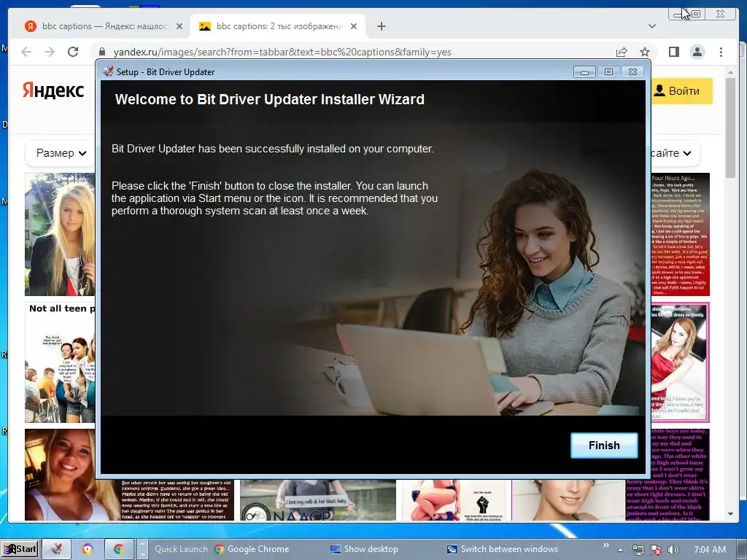
Task: Maximize the Bit Driver Updater setup window
Action: point(608,72)
